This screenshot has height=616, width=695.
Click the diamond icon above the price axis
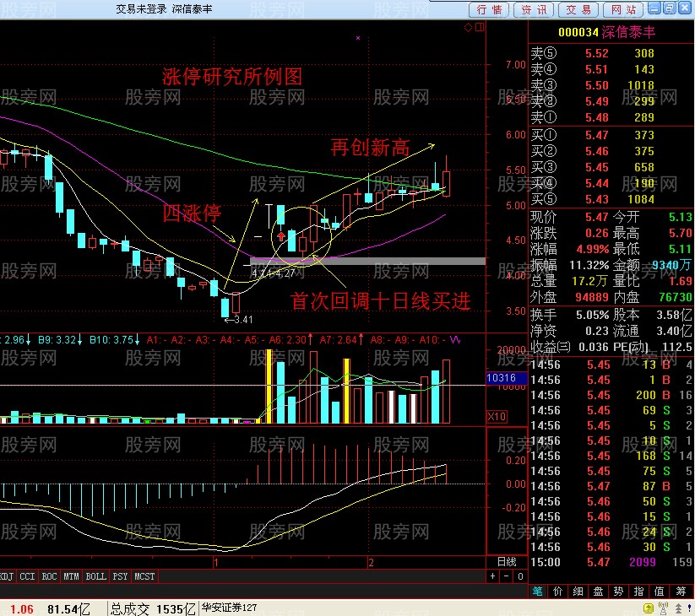tap(469, 28)
